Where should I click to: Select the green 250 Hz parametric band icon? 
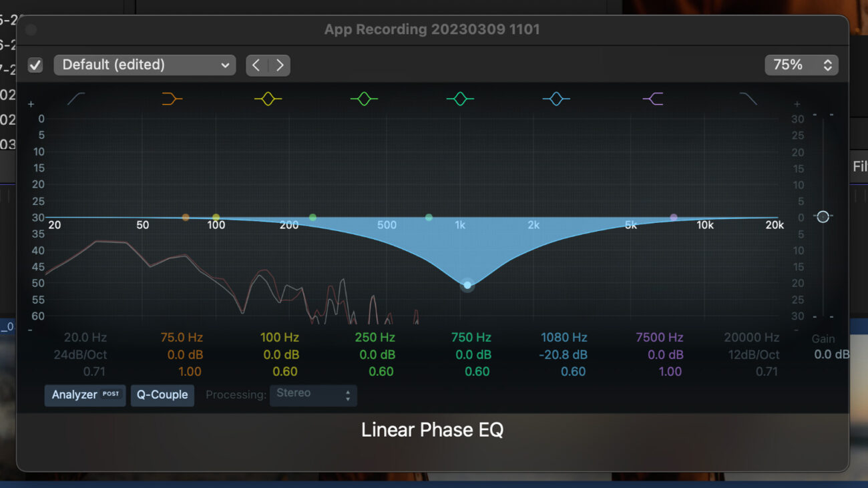coord(364,98)
